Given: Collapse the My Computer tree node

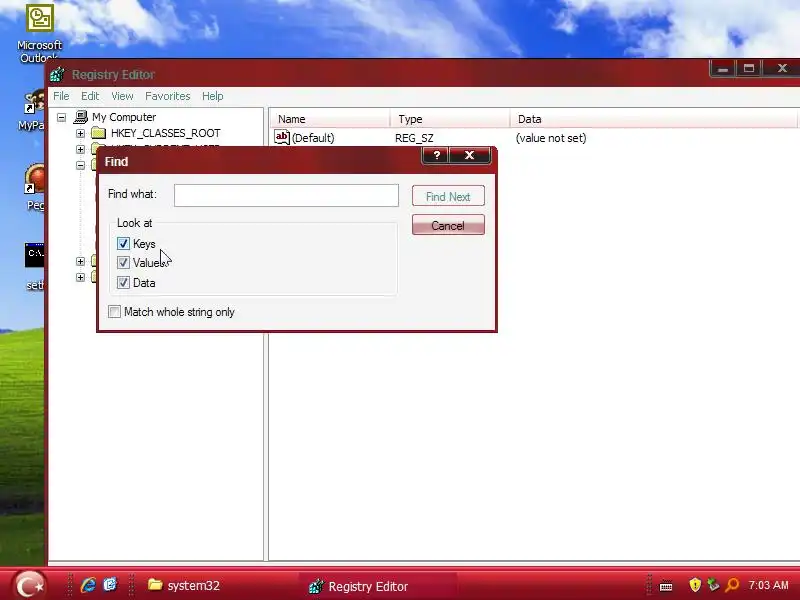Looking at the screenshot, I should [x=61, y=117].
